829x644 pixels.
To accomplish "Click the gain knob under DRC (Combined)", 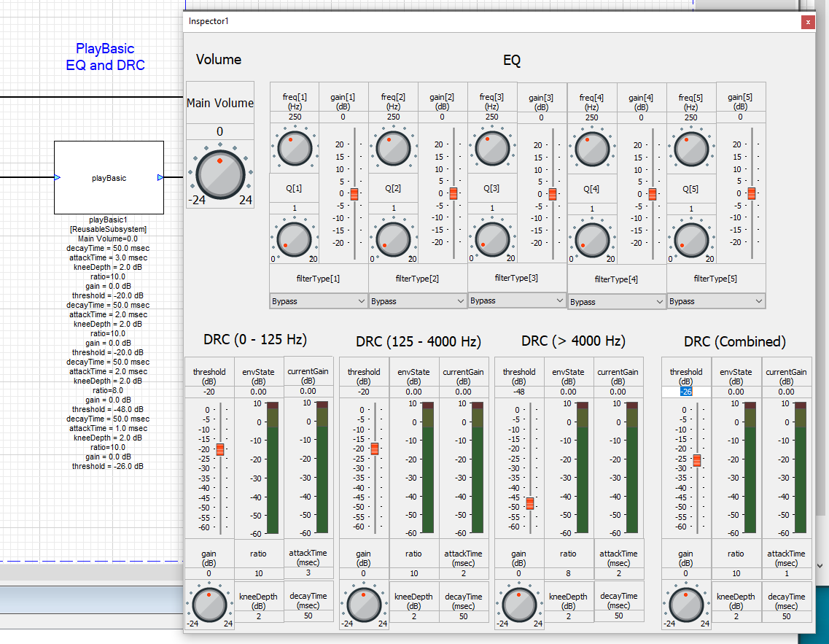I will click(685, 605).
